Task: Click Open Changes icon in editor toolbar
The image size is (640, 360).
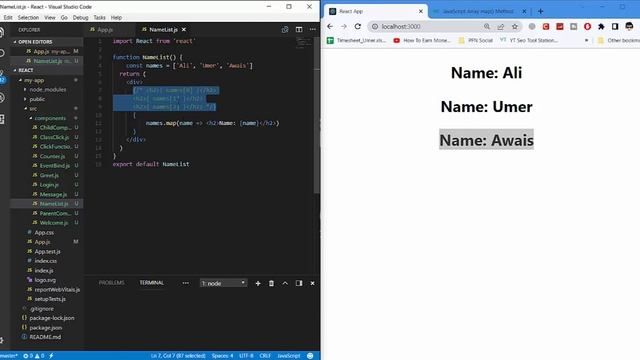Action: tap(285, 29)
